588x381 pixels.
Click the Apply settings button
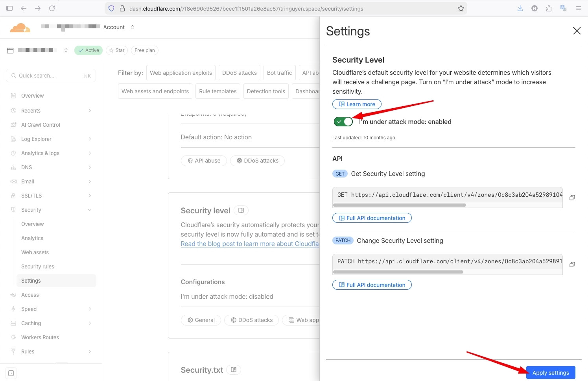point(550,373)
